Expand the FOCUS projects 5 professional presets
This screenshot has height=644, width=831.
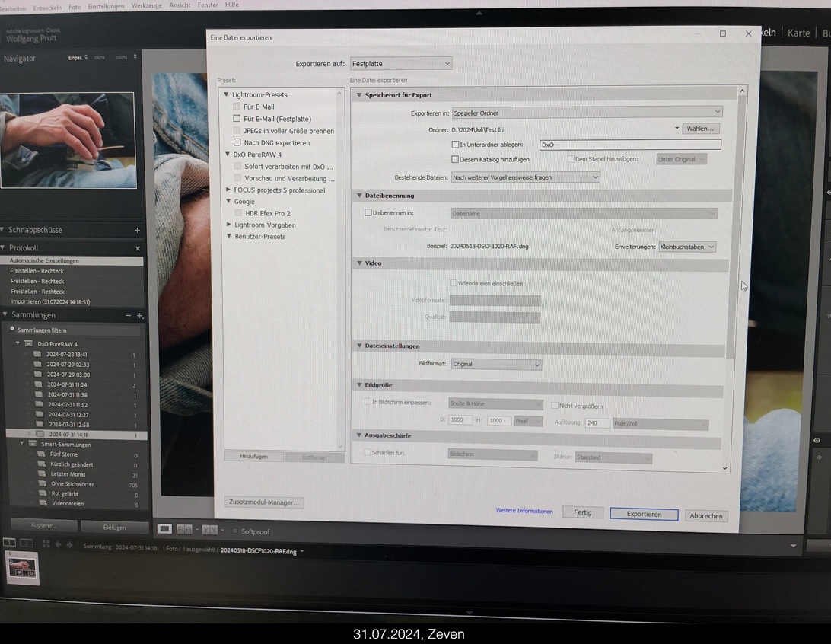[x=228, y=190]
